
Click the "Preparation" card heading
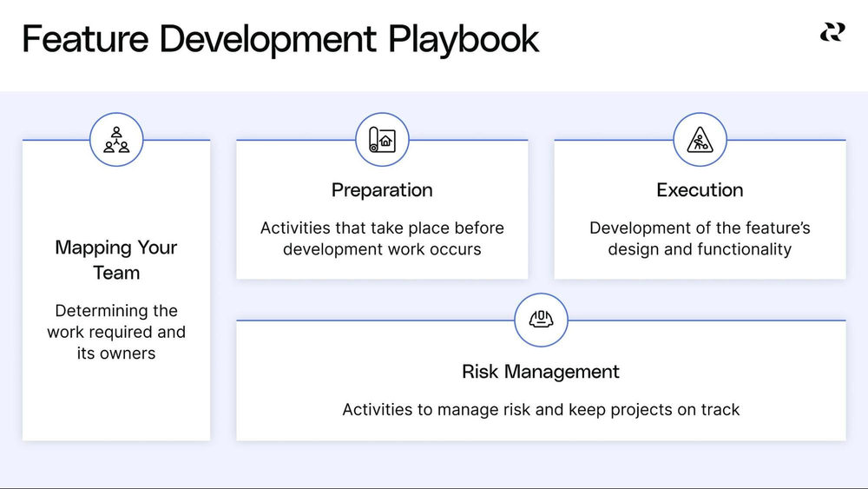coord(382,190)
